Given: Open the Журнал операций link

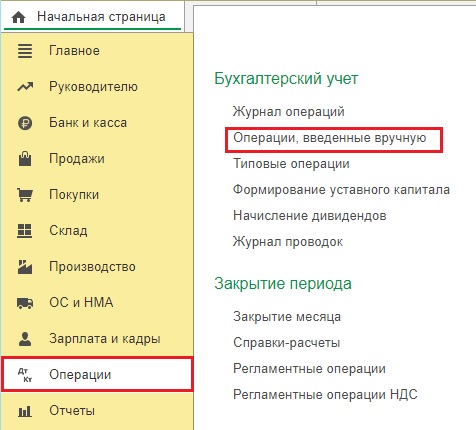Looking at the screenshot, I should click(x=289, y=112).
